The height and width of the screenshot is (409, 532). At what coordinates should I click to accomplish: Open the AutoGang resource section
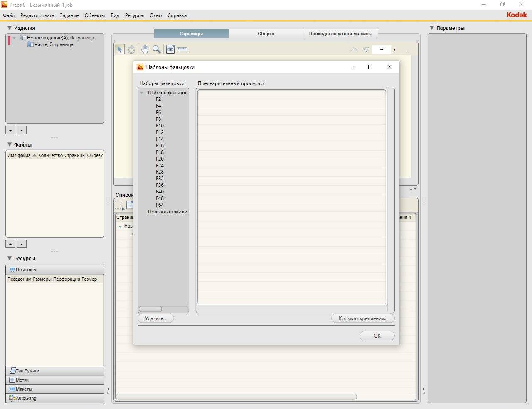55,398
